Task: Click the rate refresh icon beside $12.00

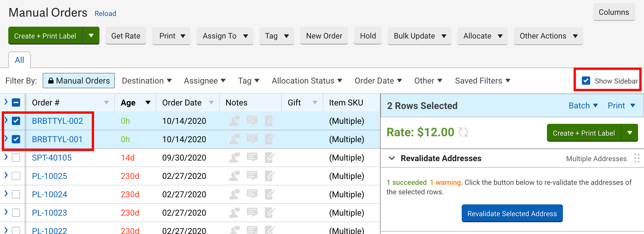Action: (463, 132)
